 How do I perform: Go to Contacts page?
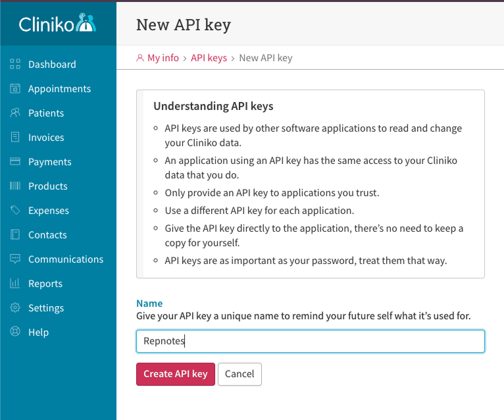(47, 235)
